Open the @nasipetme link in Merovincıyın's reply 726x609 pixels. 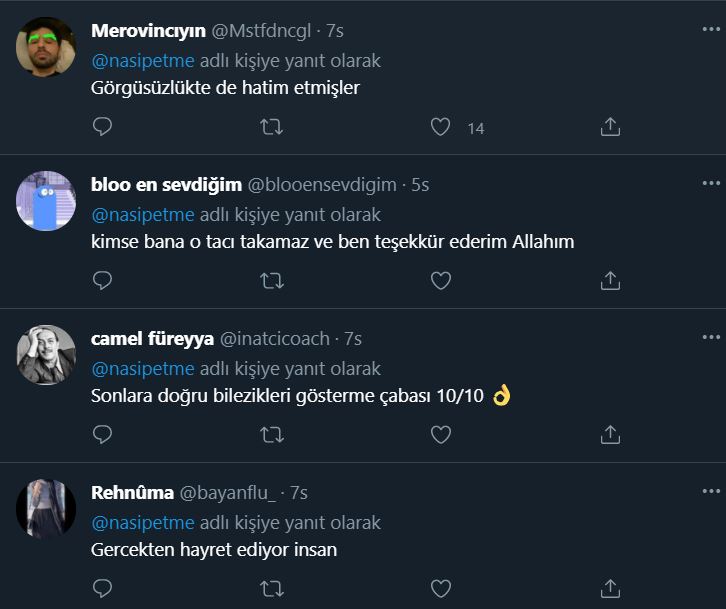click(143, 61)
